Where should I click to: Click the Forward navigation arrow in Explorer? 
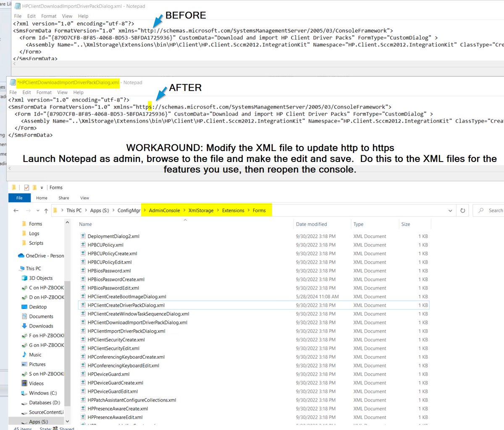coord(28,211)
